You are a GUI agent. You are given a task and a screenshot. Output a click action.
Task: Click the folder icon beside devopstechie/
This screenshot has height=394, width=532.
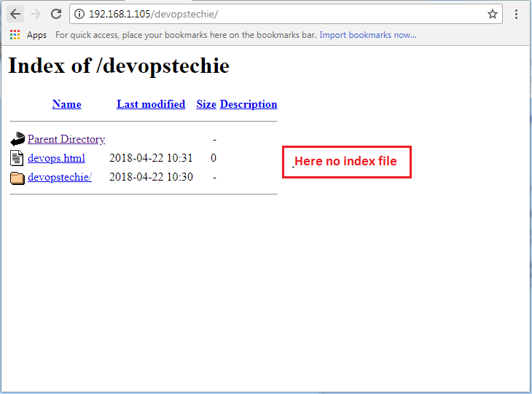(x=17, y=178)
